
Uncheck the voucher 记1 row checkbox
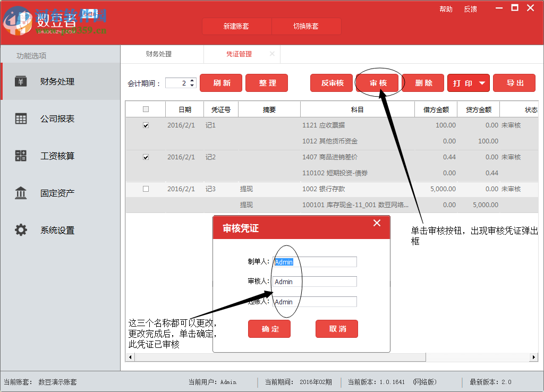point(145,125)
